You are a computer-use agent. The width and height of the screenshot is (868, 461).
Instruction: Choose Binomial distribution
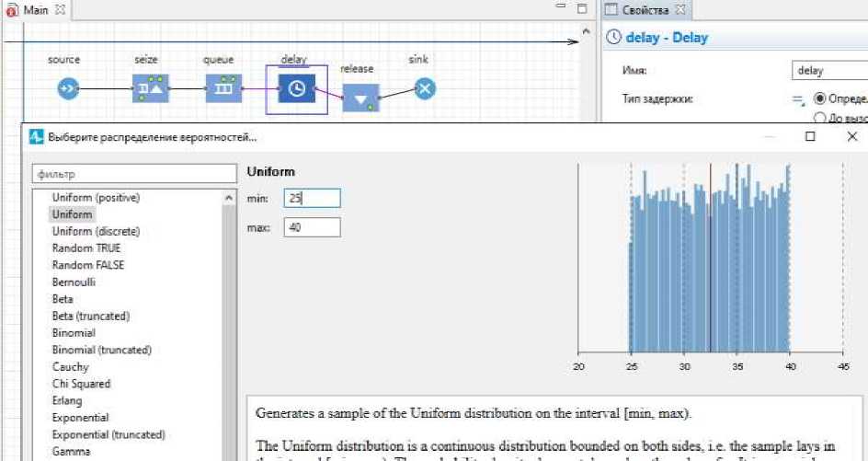tap(74, 333)
